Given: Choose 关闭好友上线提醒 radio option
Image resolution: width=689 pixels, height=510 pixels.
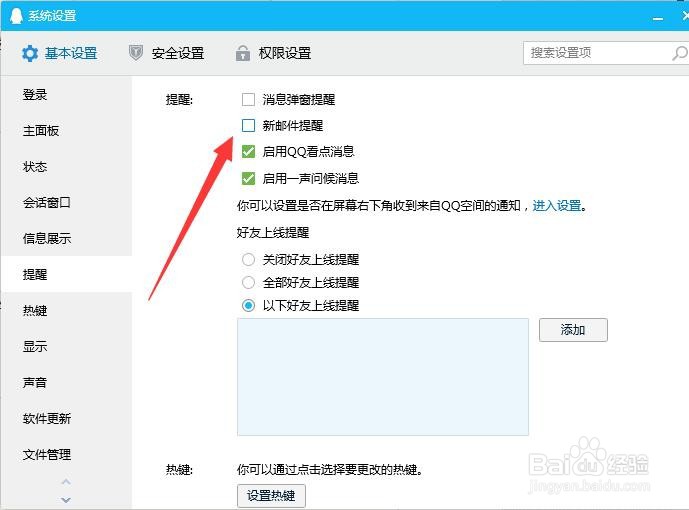Looking at the screenshot, I should coord(248,260).
